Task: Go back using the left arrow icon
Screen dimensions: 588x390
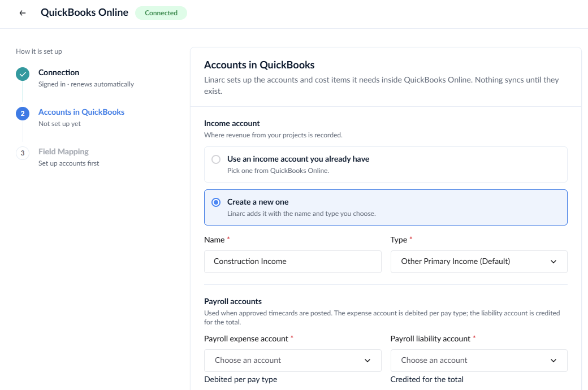Action: (23, 13)
